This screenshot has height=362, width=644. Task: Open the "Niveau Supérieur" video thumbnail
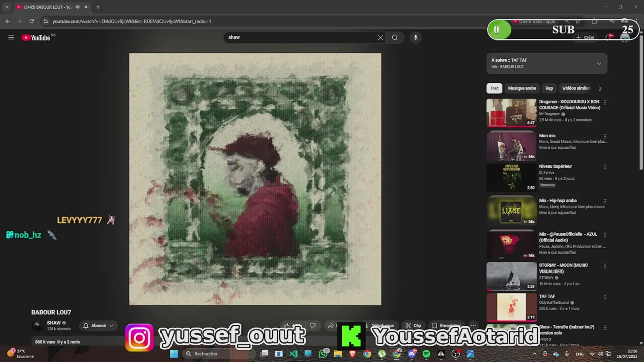click(x=511, y=177)
